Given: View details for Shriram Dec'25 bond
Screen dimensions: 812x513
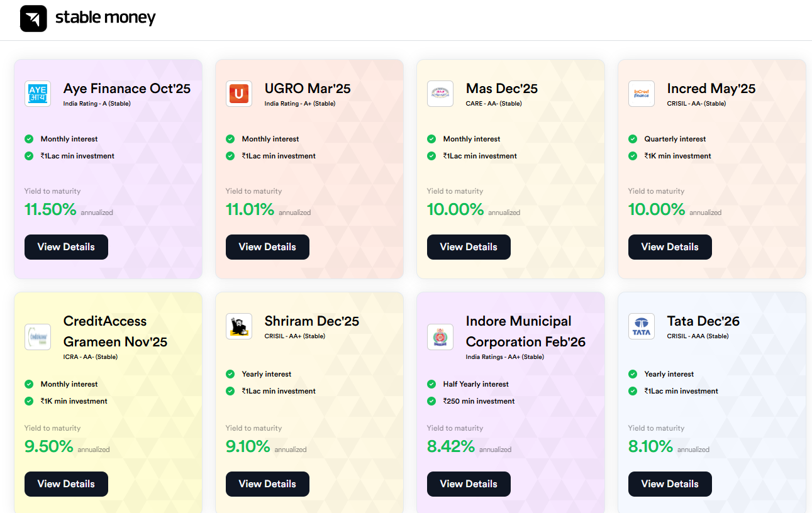Looking at the screenshot, I should coord(267,484).
